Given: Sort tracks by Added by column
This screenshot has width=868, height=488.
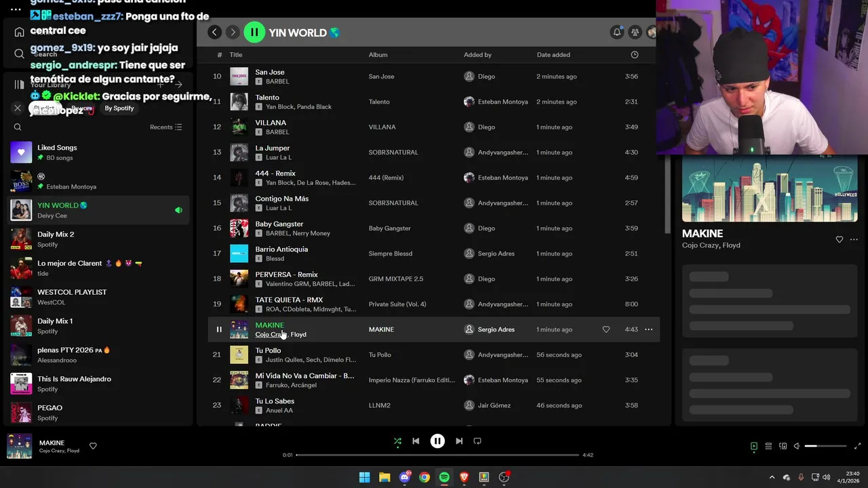Looking at the screenshot, I should coord(477,55).
